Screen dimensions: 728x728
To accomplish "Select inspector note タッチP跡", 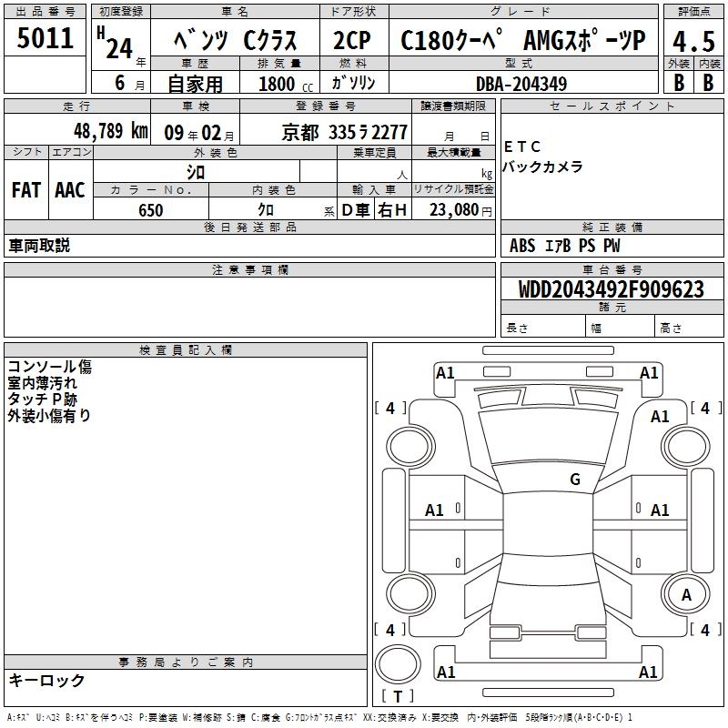I will coord(42,399).
